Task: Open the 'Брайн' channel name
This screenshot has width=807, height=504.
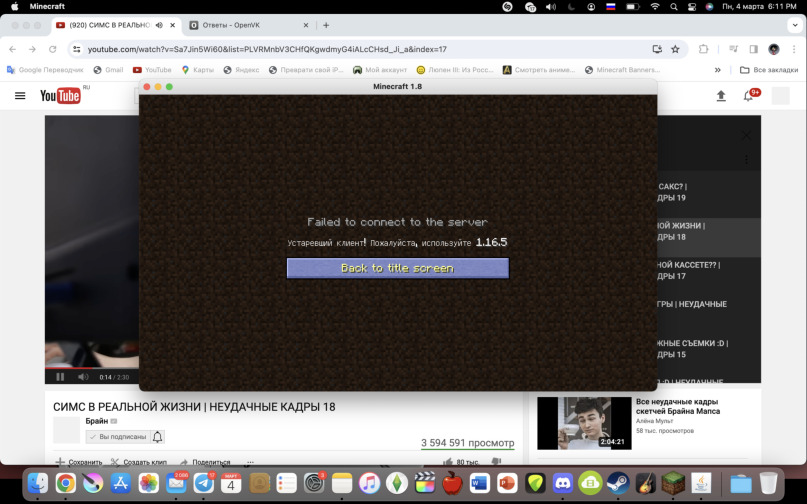Action: [x=97, y=421]
